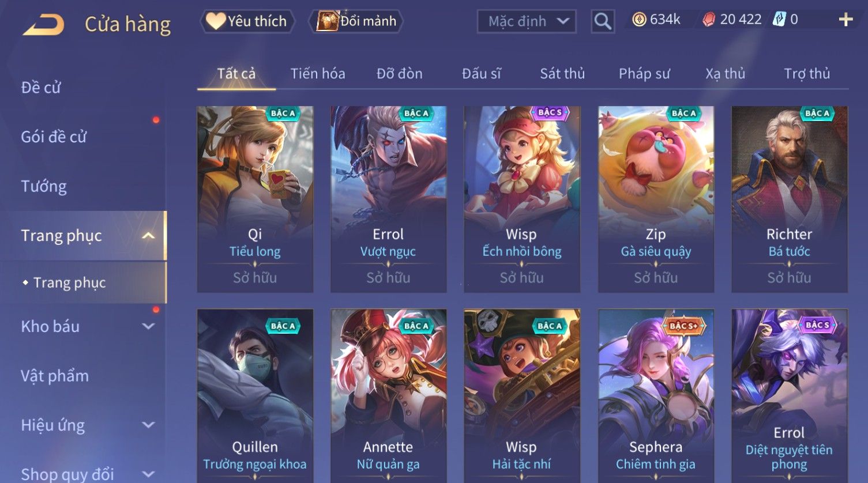Click the plus icon to add currency
The width and height of the screenshot is (868, 483).
pyautogui.click(x=846, y=20)
